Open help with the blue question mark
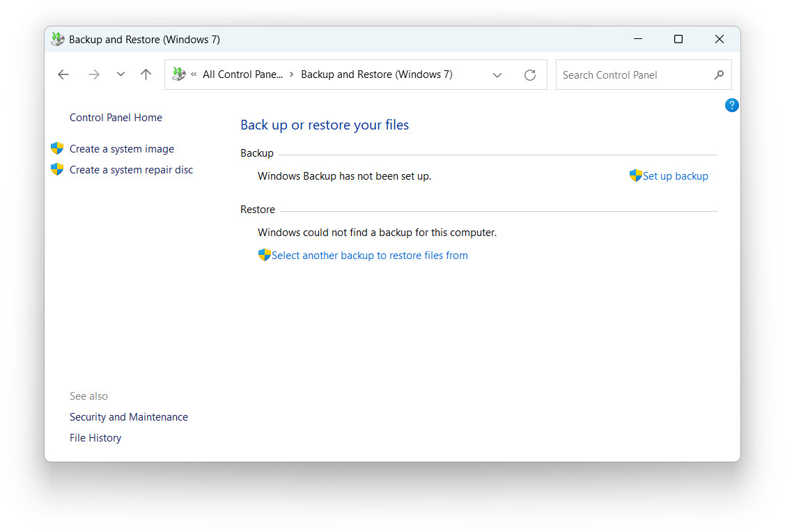Image resolution: width=785 pixels, height=532 pixels. [731, 105]
